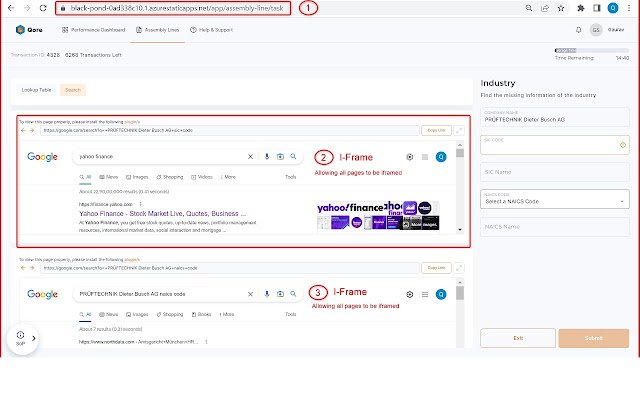The width and height of the screenshot is (640, 400).
Task: Click the browser back arrow
Action: [x=11, y=8]
